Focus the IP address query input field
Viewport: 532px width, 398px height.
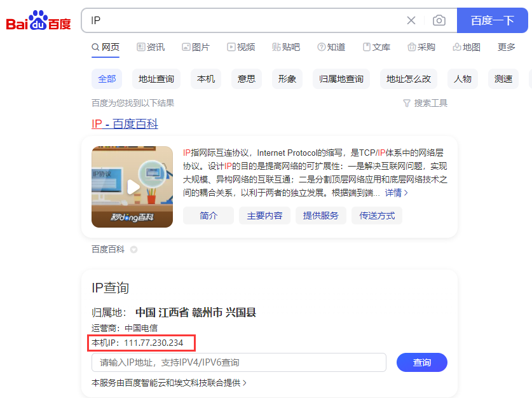coord(239,362)
